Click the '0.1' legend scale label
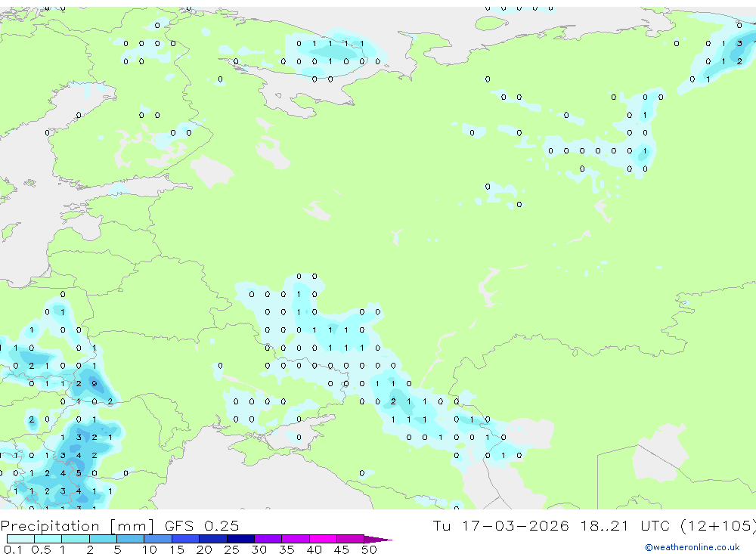The height and width of the screenshot is (554, 756). 13,549
